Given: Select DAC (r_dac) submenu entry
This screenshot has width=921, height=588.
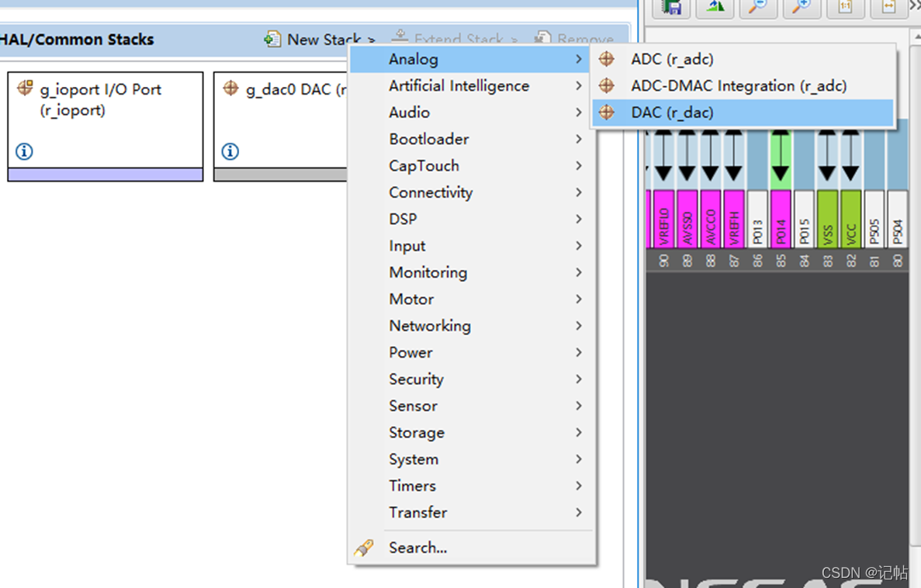Looking at the screenshot, I should pos(743,112).
